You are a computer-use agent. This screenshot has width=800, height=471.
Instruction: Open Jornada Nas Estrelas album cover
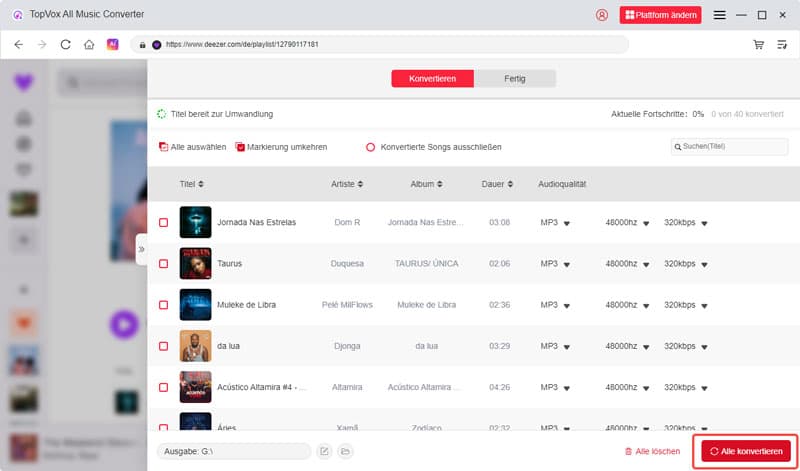195,222
